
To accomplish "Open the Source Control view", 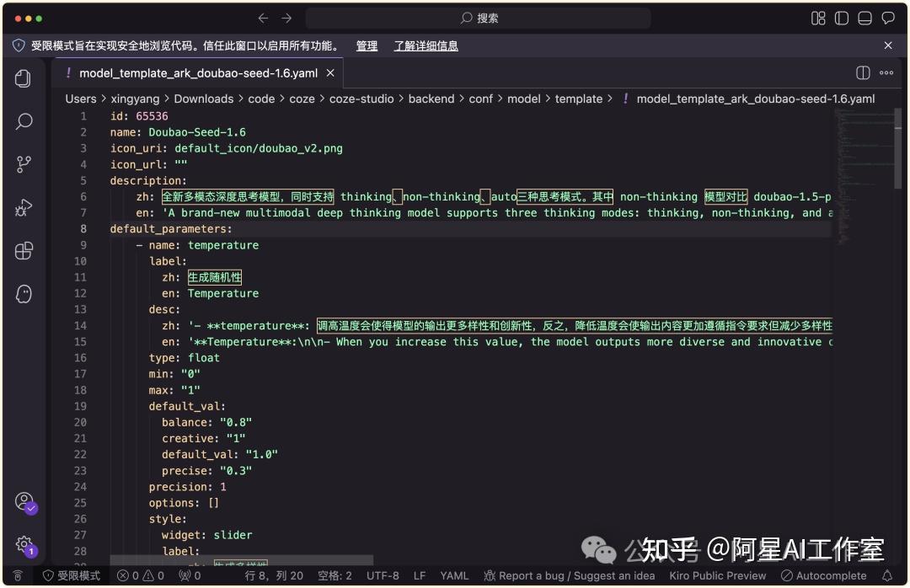I will (24, 164).
